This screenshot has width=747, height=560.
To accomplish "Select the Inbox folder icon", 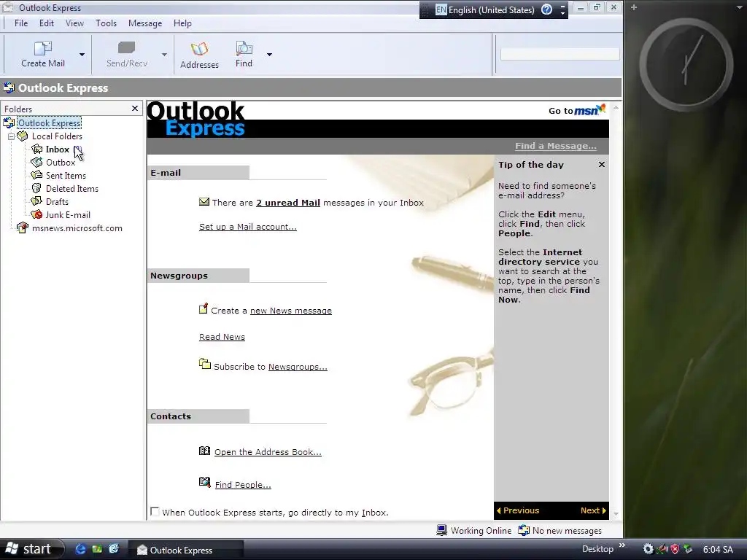I will point(36,149).
